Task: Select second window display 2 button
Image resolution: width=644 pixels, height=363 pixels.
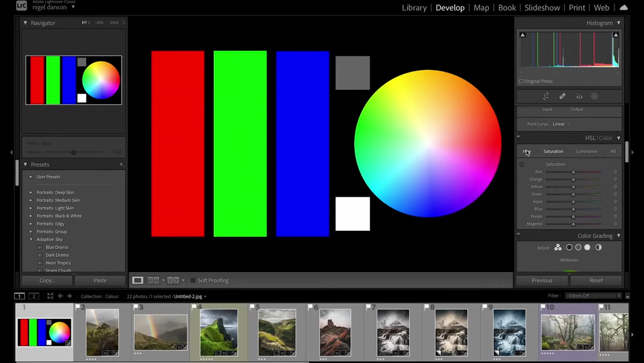Action: [x=34, y=296]
